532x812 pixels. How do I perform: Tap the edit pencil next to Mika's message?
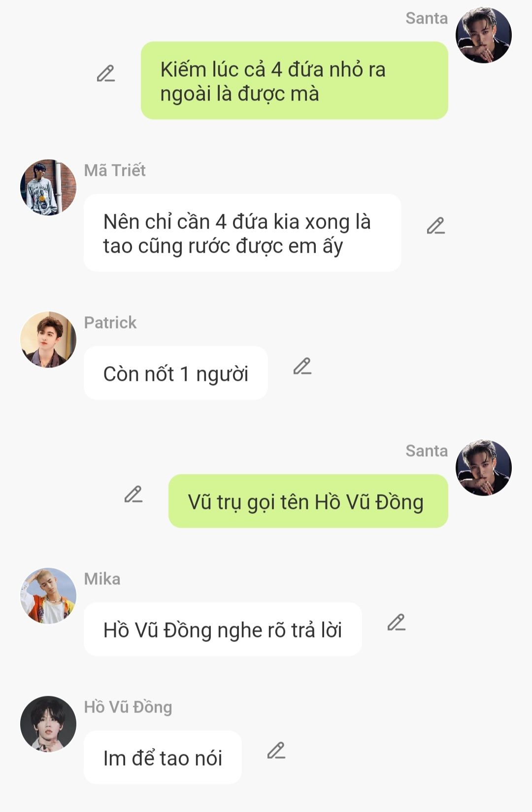click(396, 623)
